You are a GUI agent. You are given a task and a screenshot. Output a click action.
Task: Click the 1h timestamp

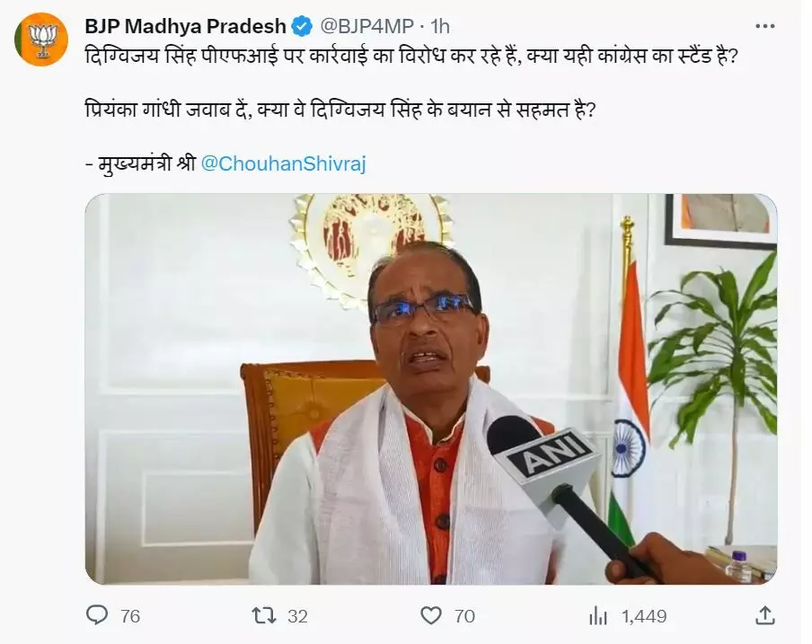[440, 26]
